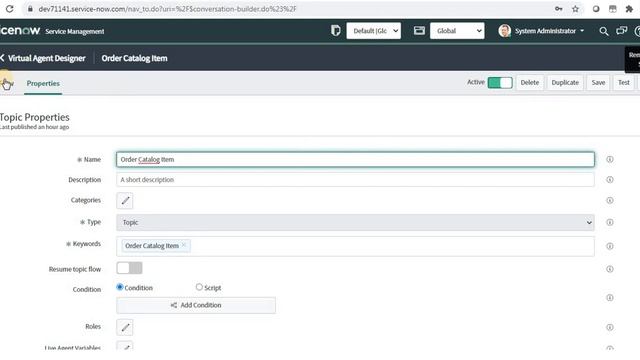
Task: Click the application scope picker icon
Action: point(419,31)
